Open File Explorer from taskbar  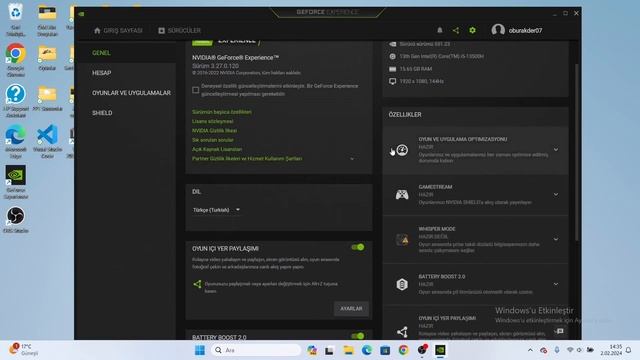[348, 350]
